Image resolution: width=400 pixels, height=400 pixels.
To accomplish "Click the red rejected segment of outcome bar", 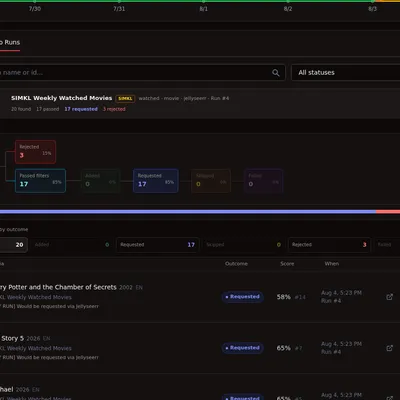I will [388, 212].
